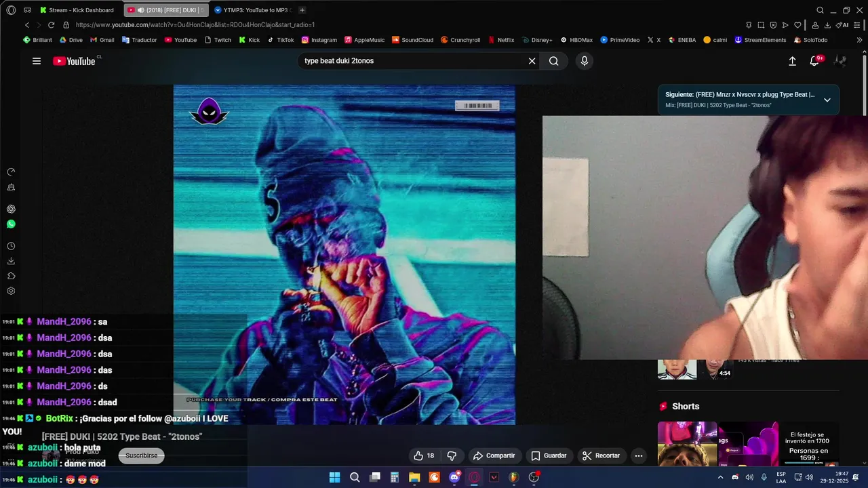Open settings gear in Opera sidebar
Image resolution: width=868 pixels, height=488 pixels.
pyautogui.click(x=11, y=291)
